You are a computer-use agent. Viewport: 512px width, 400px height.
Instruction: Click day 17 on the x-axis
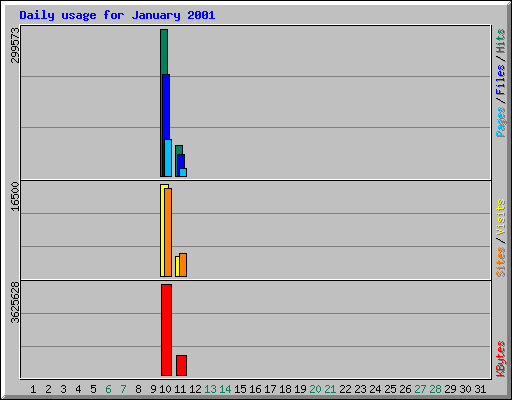pyautogui.click(x=270, y=389)
